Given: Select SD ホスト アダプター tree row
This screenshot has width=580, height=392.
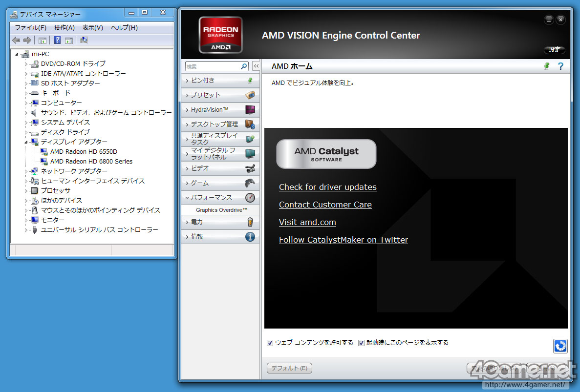Looking at the screenshot, I should [x=70, y=83].
